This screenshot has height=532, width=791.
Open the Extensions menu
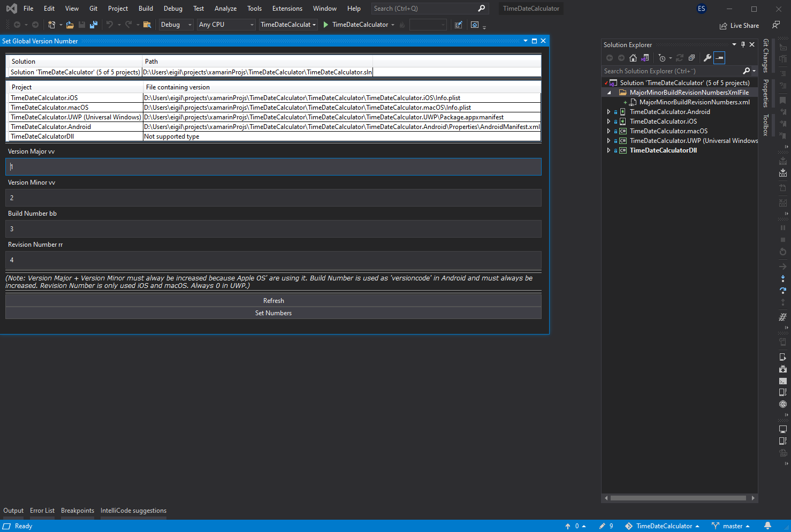(287, 9)
